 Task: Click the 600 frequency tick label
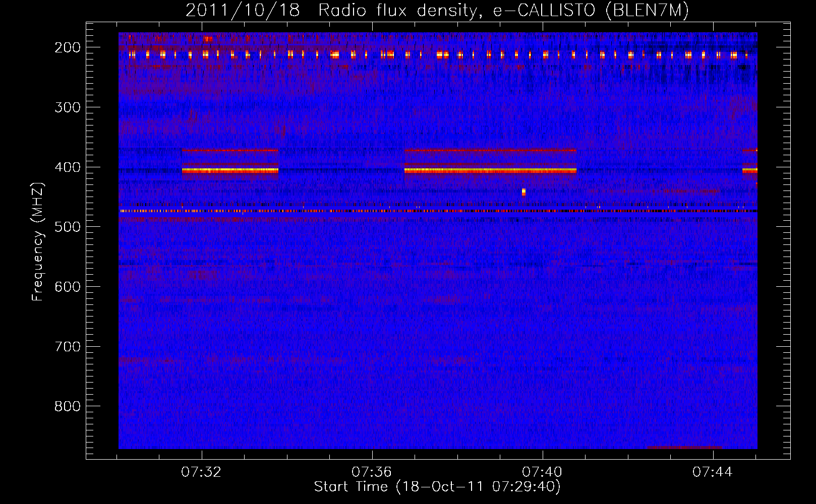[68, 287]
